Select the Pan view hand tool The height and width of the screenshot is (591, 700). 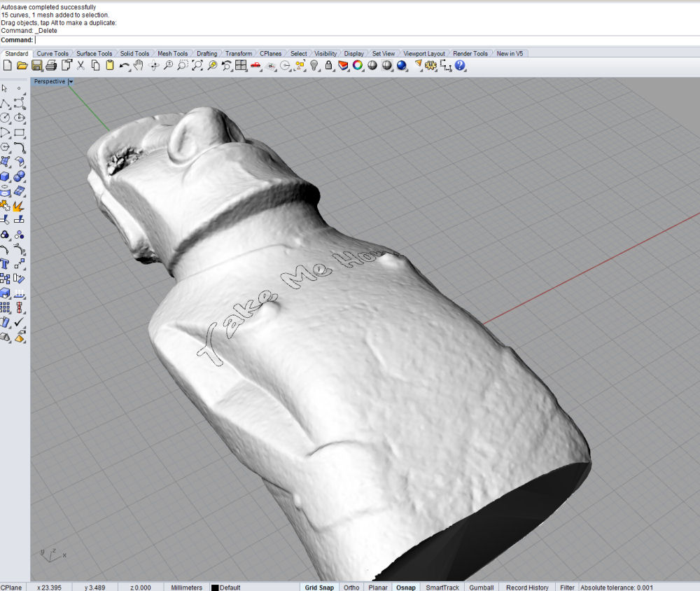[139, 65]
